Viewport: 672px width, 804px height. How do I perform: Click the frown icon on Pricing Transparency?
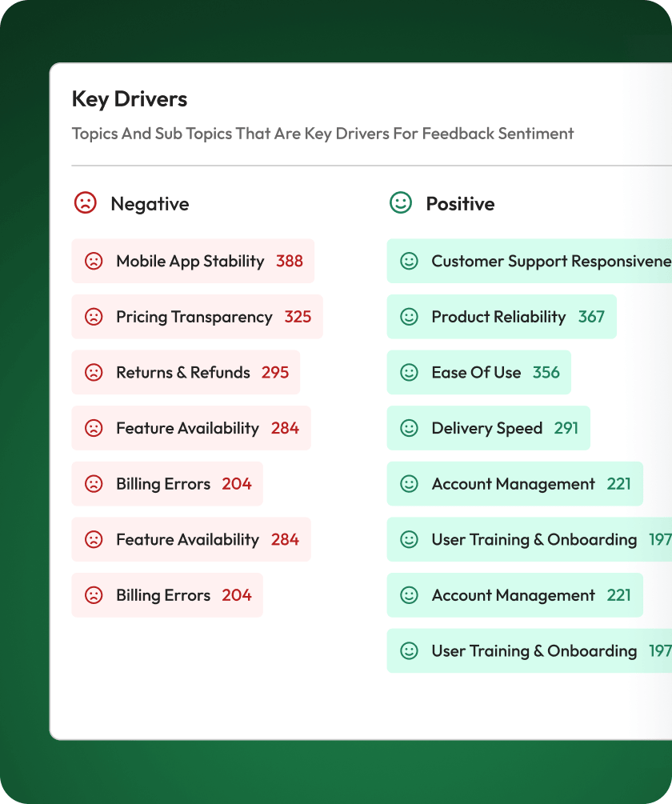pos(94,317)
